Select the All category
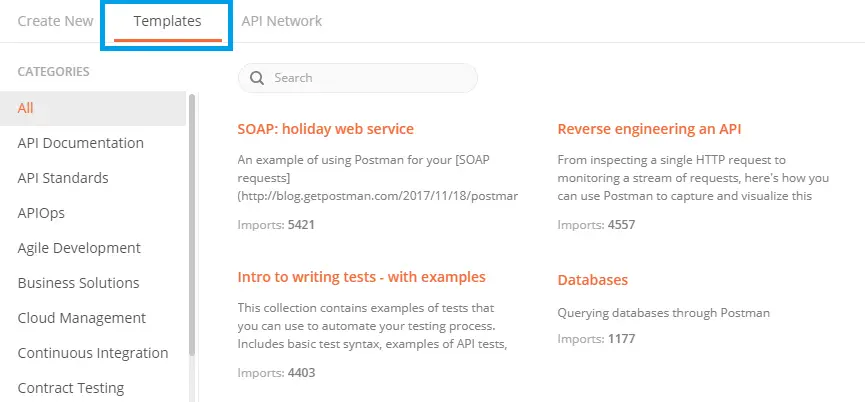 point(26,108)
